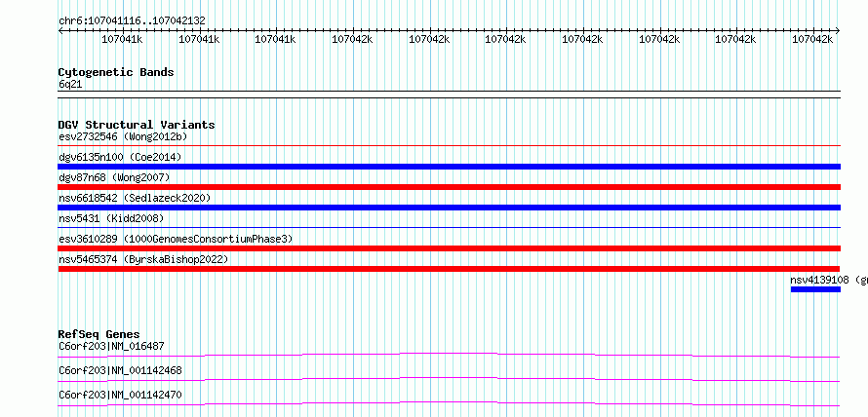Open variant nsv6618542 (Sedlazeck2020) label

point(135,198)
